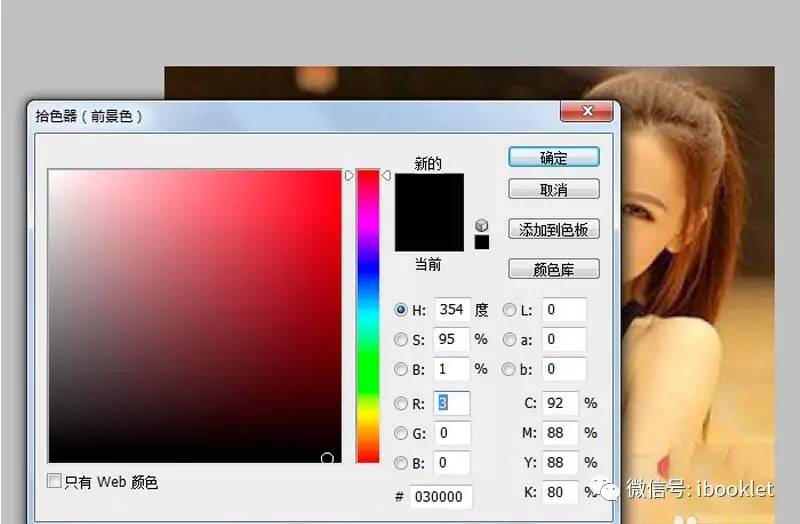Click the S value field showing 95
The height and width of the screenshot is (524, 800).
click(452, 339)
